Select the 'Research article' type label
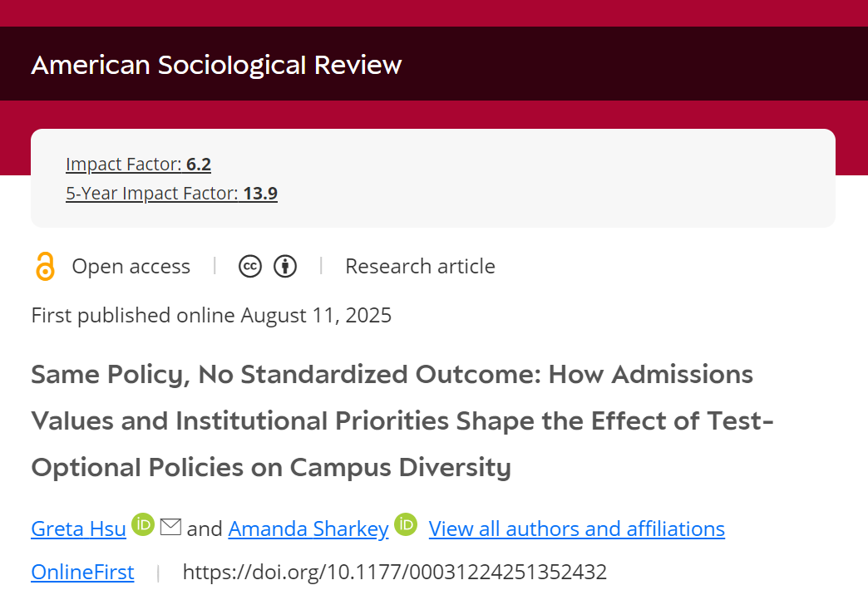 [420, 266]
